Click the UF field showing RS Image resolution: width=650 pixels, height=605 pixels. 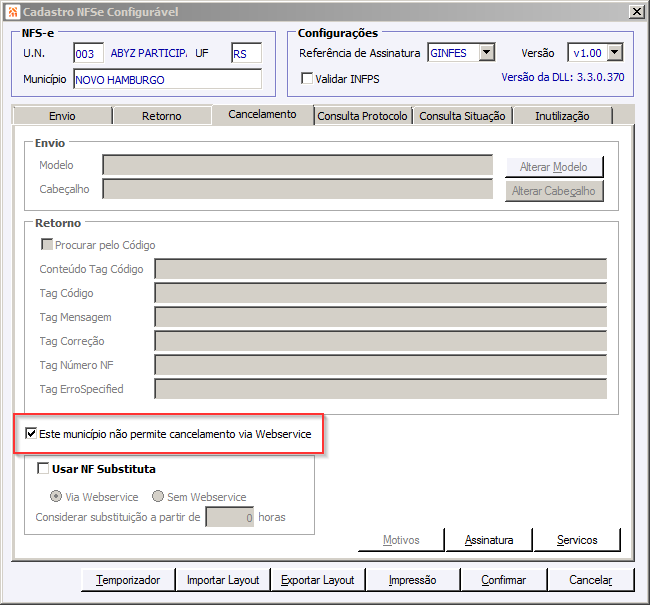246,53
